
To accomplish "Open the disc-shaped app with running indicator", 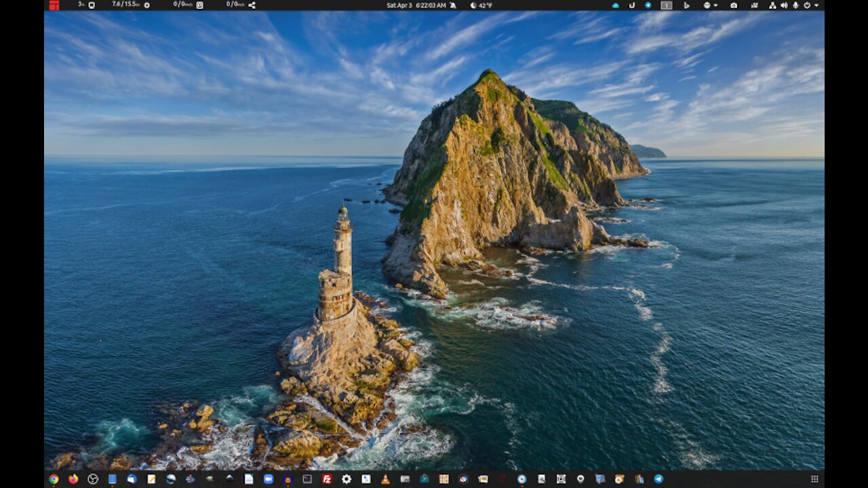I will click(521, 479).
